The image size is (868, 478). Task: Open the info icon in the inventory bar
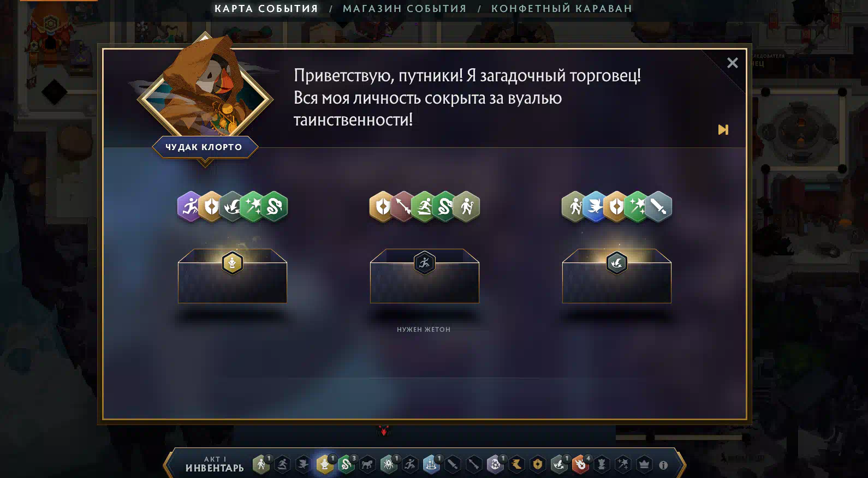tap(663, 465)
